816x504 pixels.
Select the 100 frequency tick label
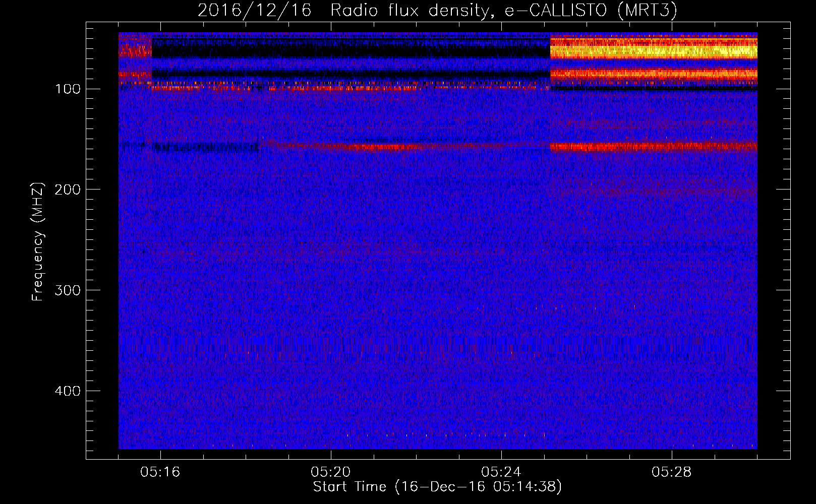point(68,89)
